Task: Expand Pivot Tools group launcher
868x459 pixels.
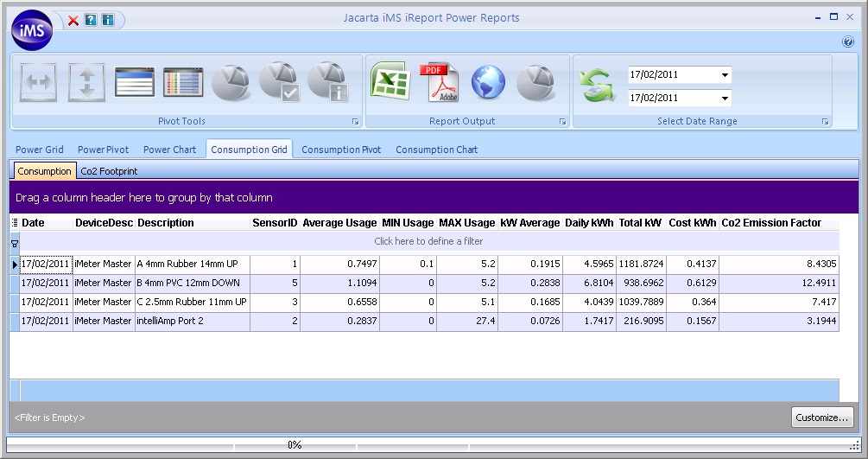Action: pos(355,121)
